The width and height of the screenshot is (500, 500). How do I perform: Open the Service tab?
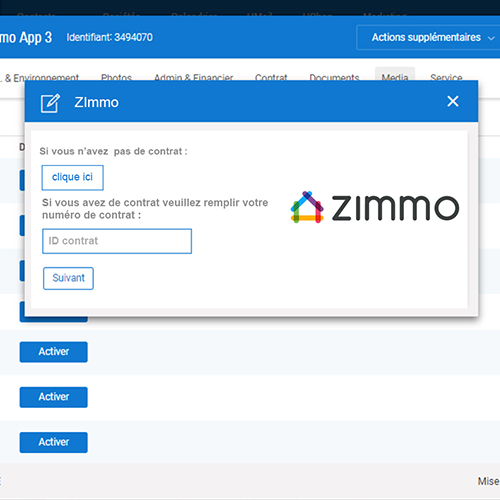pyautogui.click(x=446, y=77)
